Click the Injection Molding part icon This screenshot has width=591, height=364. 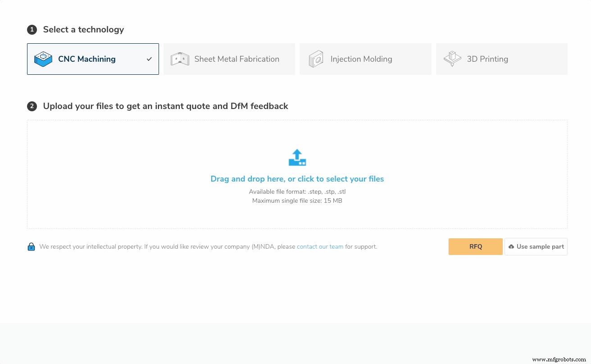[x=316, y=59]
